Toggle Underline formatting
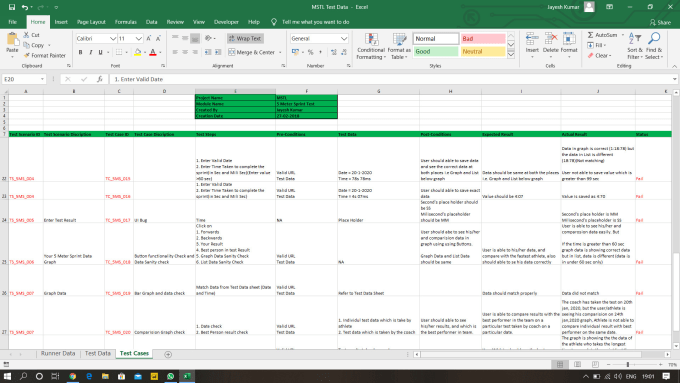The width and height of the screenshot is (680, 383). click(100, 52)
